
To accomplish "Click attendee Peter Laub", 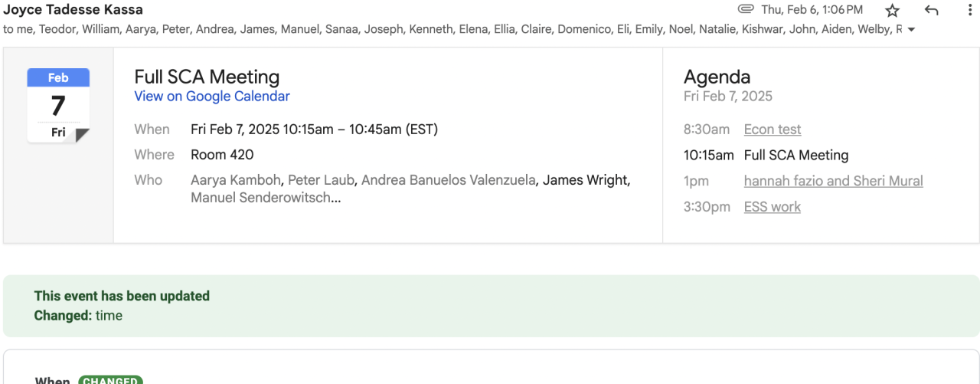I will pos(322,180).
